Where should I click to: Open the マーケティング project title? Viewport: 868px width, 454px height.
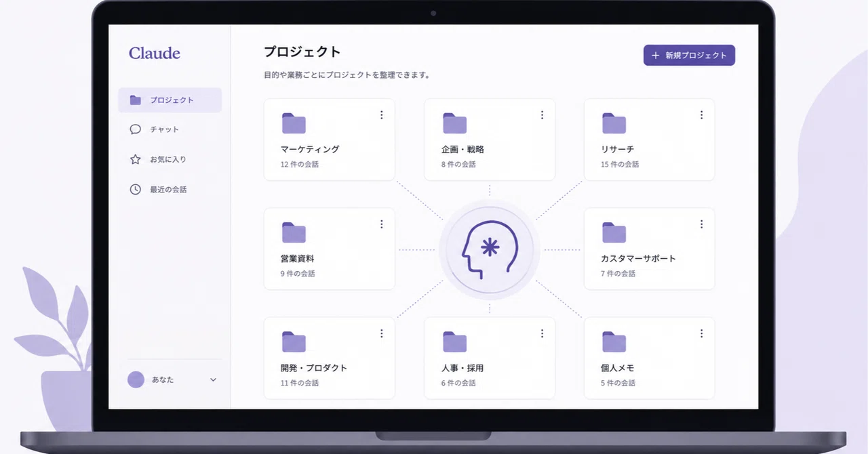310,149
